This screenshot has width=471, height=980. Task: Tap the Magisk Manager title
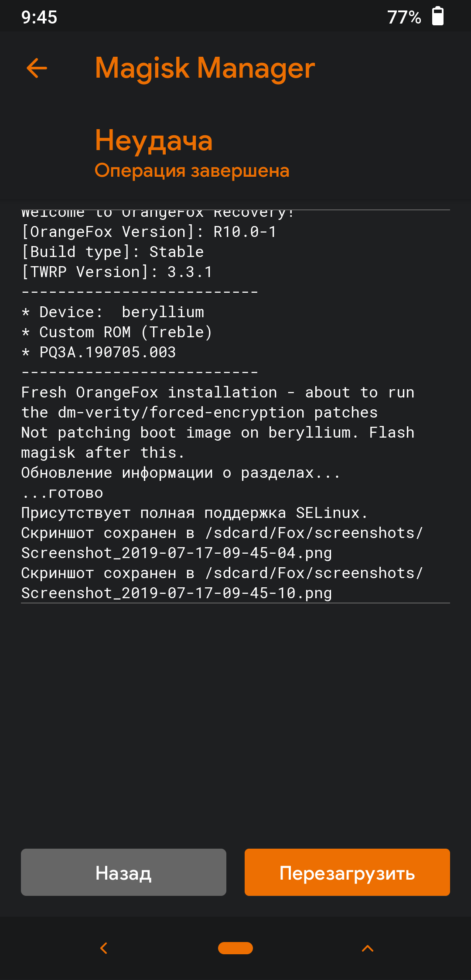point(205,68)
